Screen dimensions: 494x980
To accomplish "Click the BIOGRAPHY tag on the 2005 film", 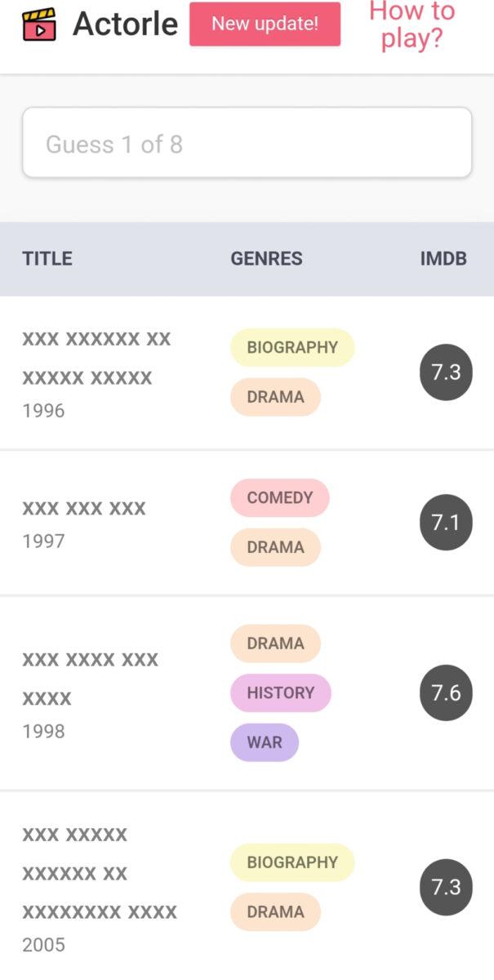I will 292,862.
